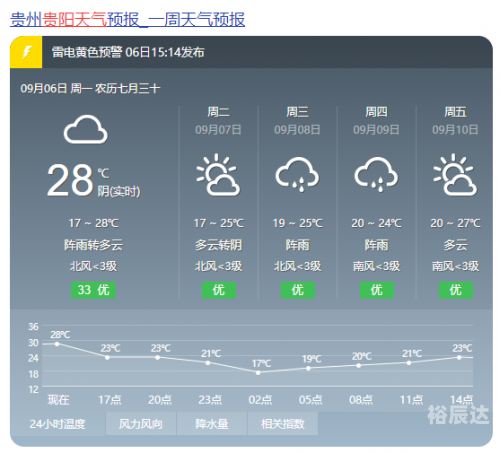Click the 周二 partly cloudy sun icon
Image resolution: width=500 pixels, height=453 pixels.
(x=218, y=174)
